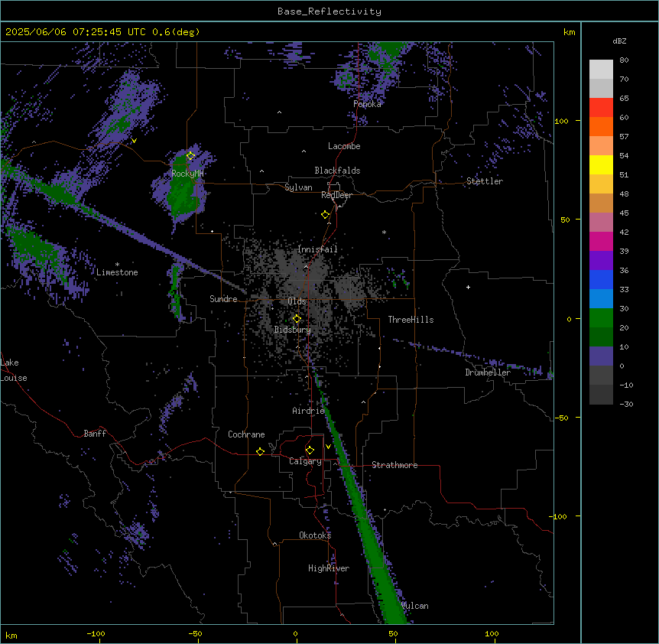Viewport: 659px width, 644px height.
Task: Click the RockyMH map label
Action: point(187,174)
